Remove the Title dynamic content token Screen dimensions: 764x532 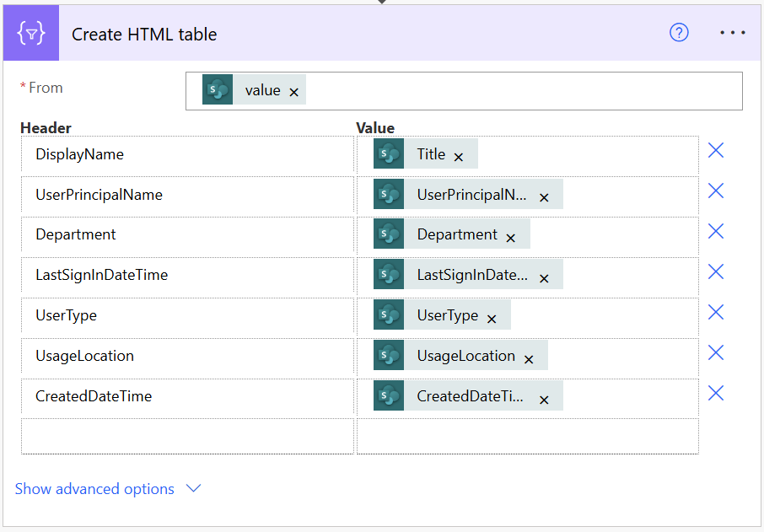[459, 157]
